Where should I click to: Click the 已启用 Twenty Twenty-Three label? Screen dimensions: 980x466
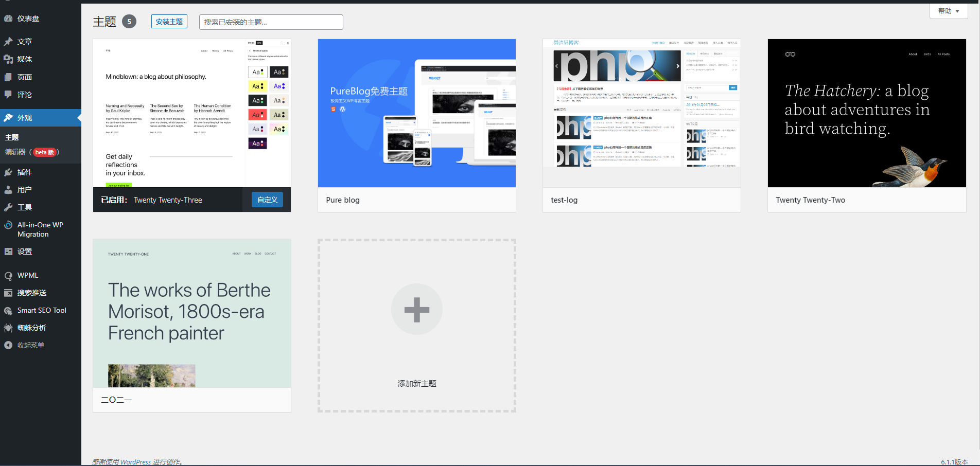coord(151,200)
